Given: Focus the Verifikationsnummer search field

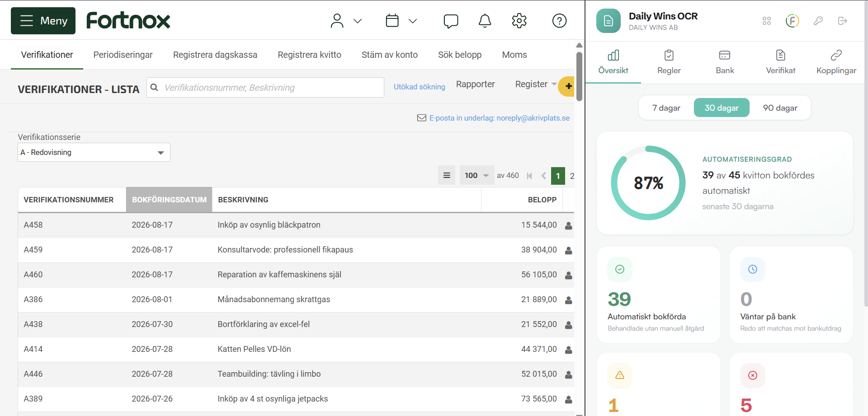Looking at the screenshot, I should coord(265,87).
